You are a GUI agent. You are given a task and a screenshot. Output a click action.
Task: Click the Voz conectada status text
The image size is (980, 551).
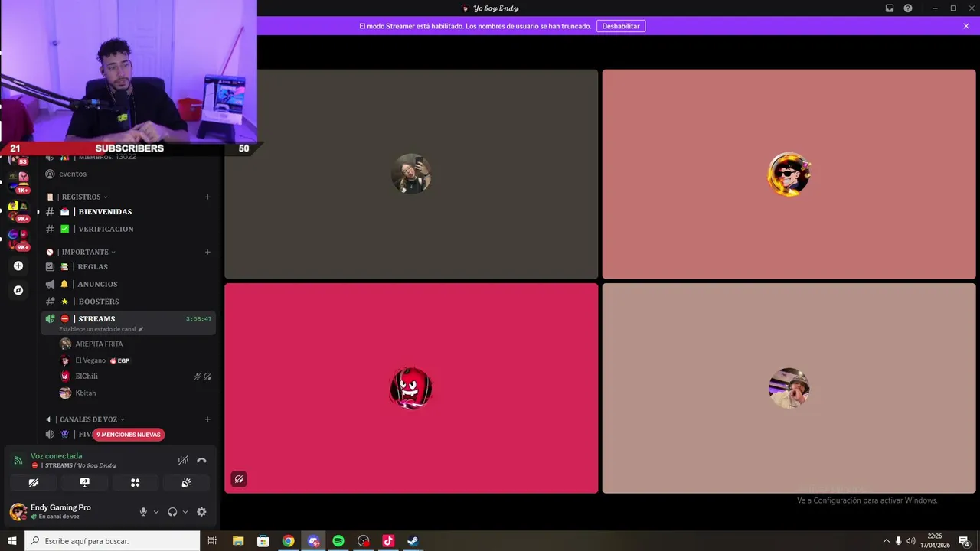tap(57, 456)
